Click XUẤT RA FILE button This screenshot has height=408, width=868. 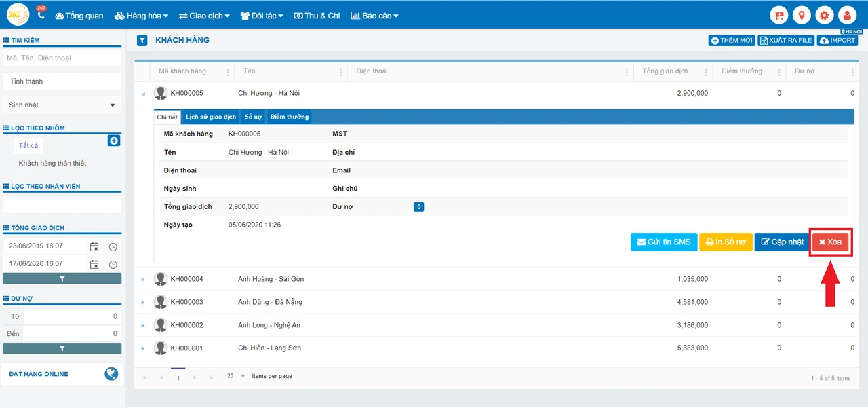(786, 41)
